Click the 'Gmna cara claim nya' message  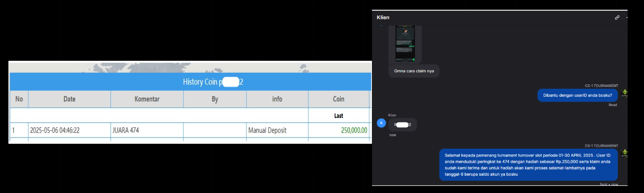[414, 71]
